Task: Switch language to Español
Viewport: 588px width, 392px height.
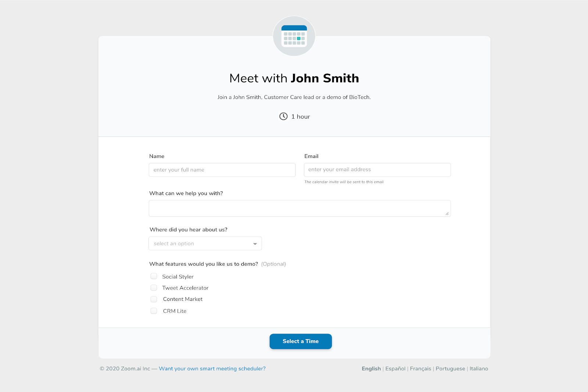Action: [x=395, y=368]
